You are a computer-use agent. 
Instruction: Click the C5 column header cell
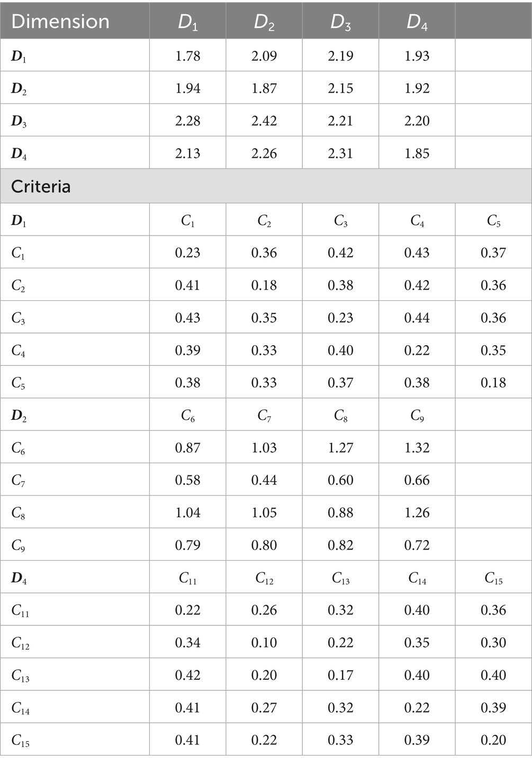tap(493, 220)
